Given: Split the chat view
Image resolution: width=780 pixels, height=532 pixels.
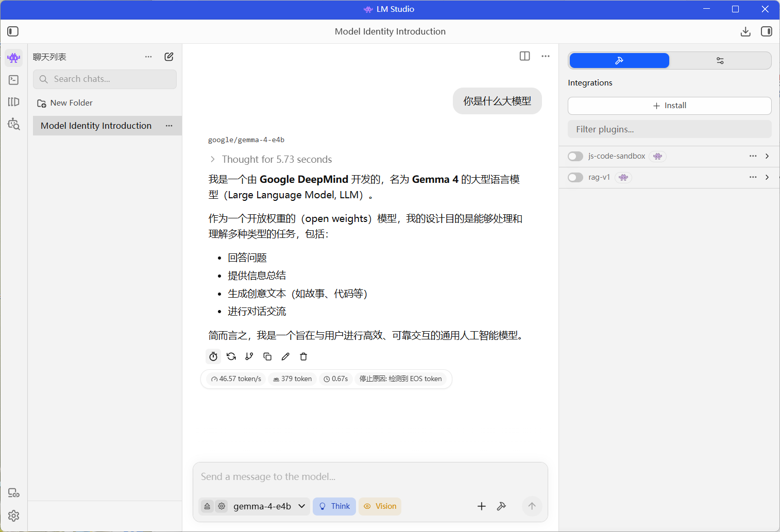Looking at the screenshot, I should (525, 56).
